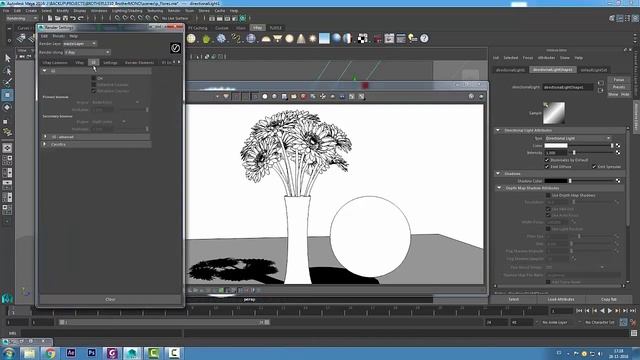
Task: Expand the GI advanced section
Action: coord(45,137)
